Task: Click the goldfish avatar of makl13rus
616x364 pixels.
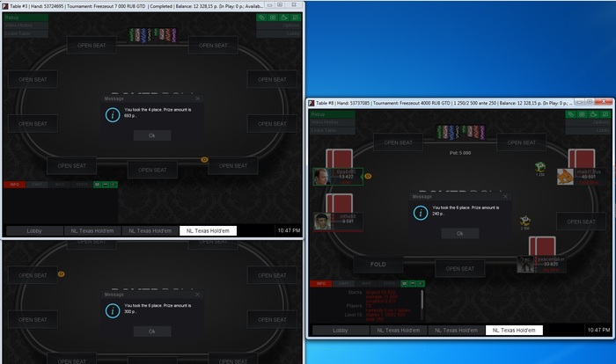Action: (565, 177)
